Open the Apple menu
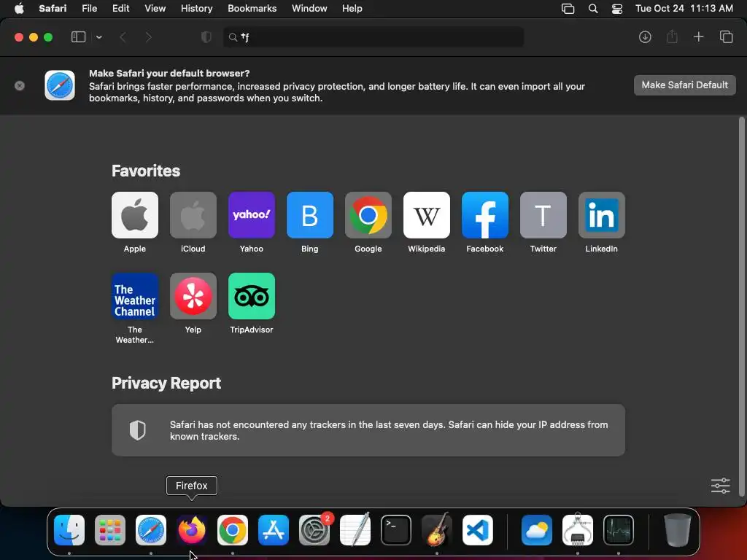Screen dimensions: 747x560 tap(19, 9)
